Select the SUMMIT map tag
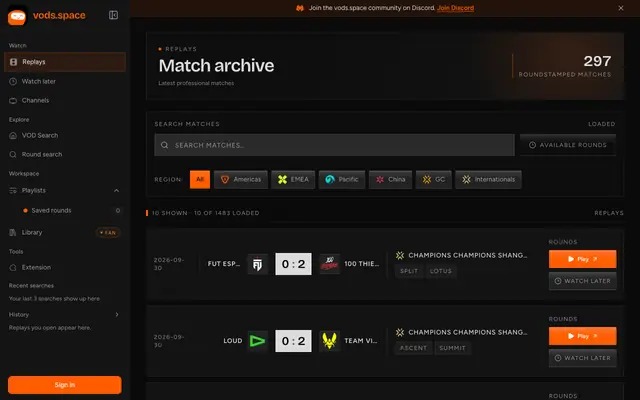640x400 pixels. pyautogui.click(x=452, y=348)
